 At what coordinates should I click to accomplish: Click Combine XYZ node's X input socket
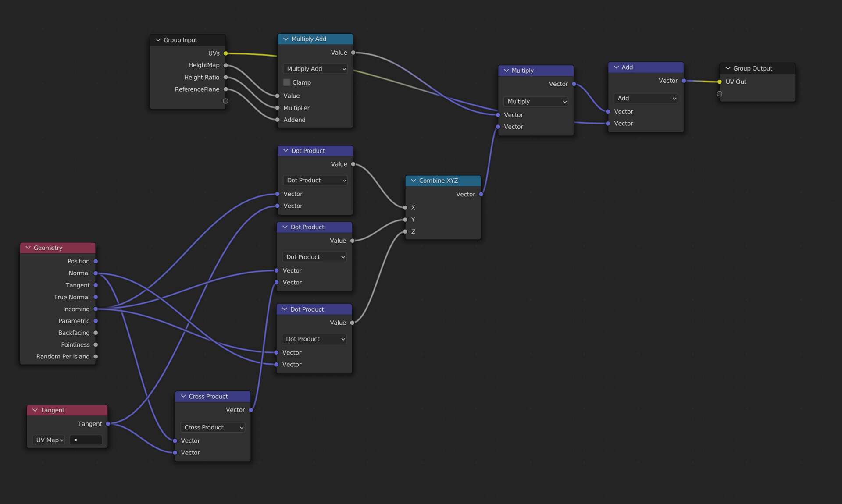pos(405,208)
